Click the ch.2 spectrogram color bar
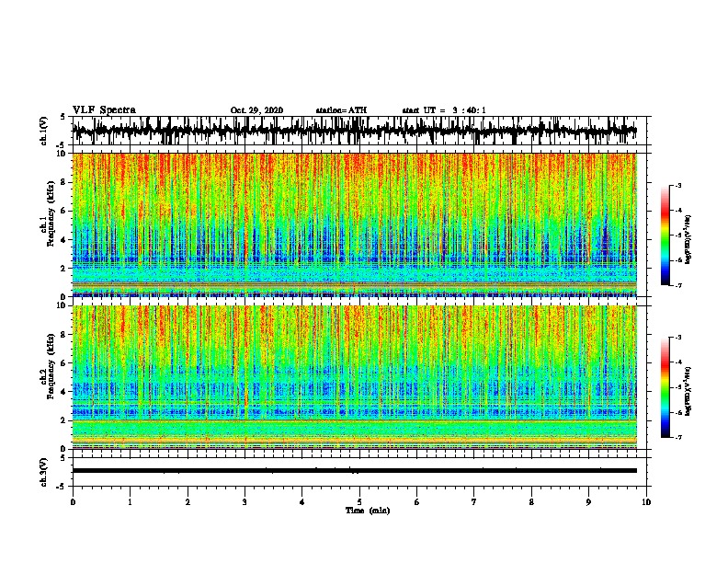The height and width of the screenshot is (563, 728). point(665,387)
